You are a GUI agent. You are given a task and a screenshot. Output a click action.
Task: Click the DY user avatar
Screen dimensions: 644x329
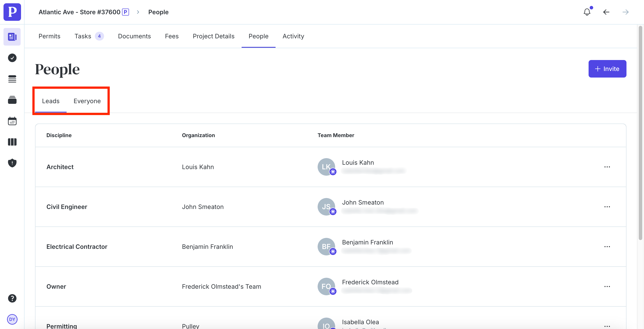[12, 319]
